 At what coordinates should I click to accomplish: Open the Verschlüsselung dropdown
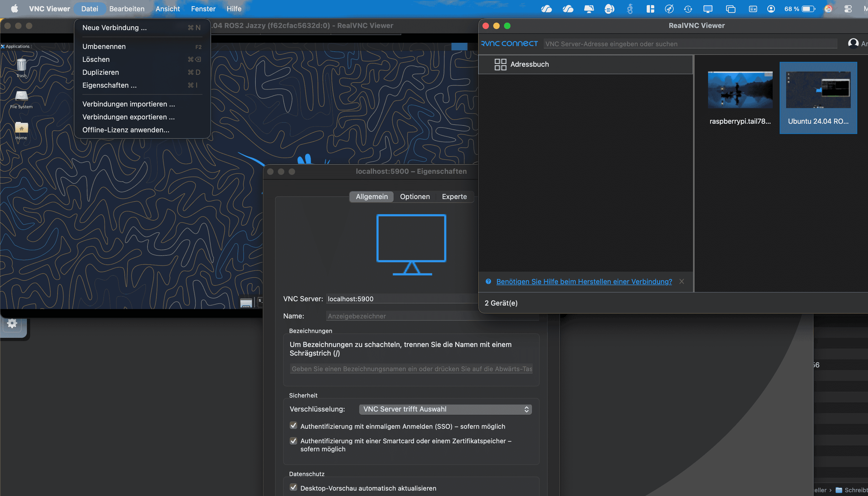point(445,409)
